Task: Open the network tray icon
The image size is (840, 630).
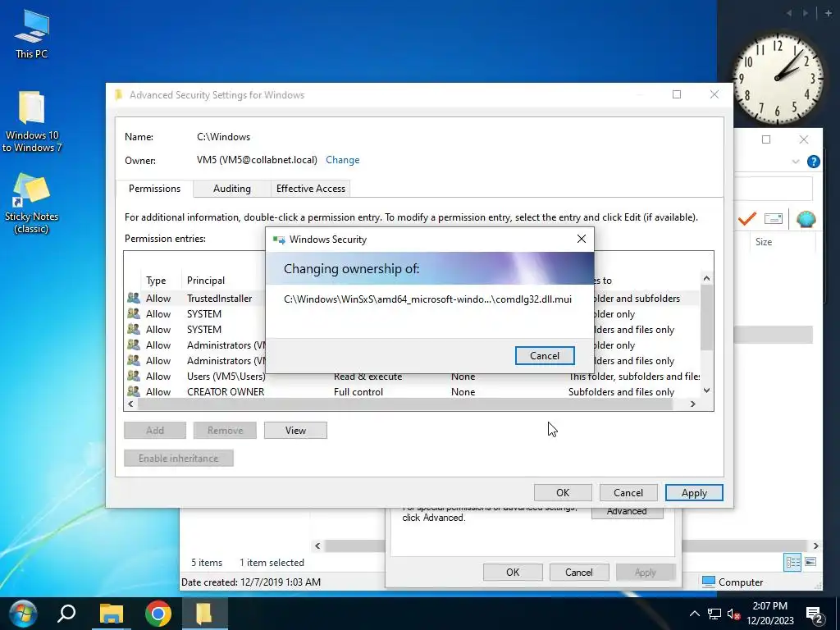Action: click(x=714, y=614)
